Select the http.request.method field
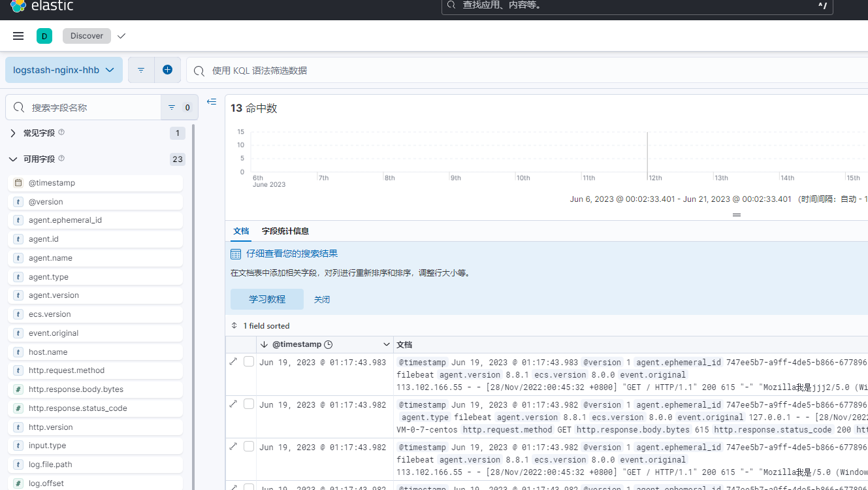Screen dimensions: 868x490 (95, 370)
